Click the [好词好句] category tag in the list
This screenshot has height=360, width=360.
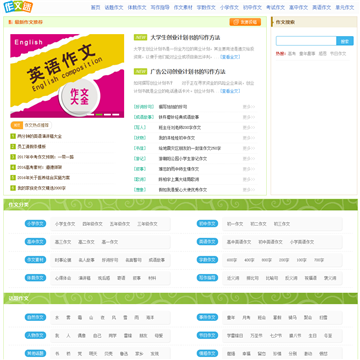144,107
